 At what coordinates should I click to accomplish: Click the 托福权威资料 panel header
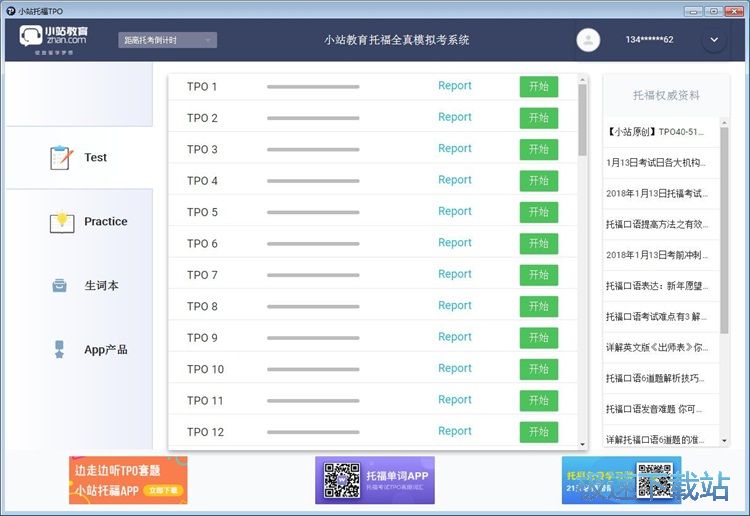[666, 95]
